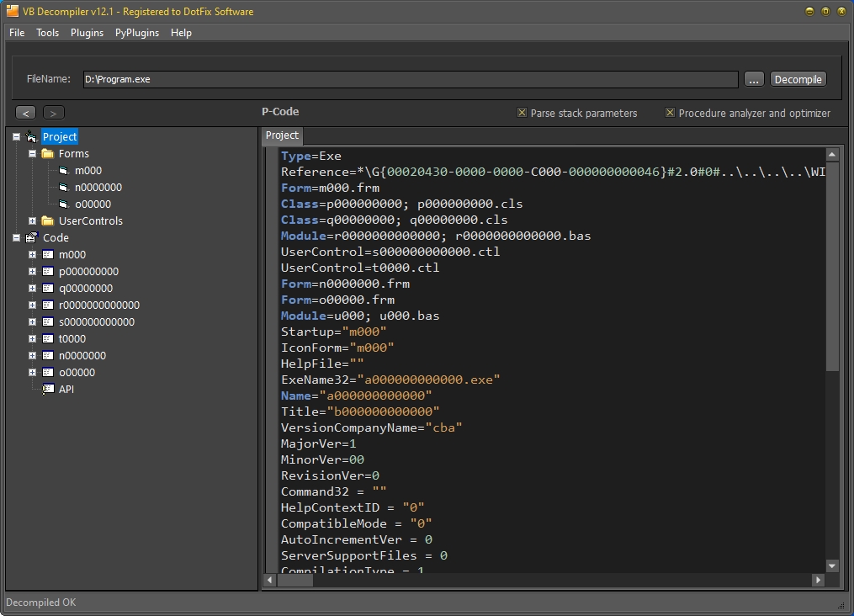Click the API node icon
The image size is (854, 616).
[48, 389]
